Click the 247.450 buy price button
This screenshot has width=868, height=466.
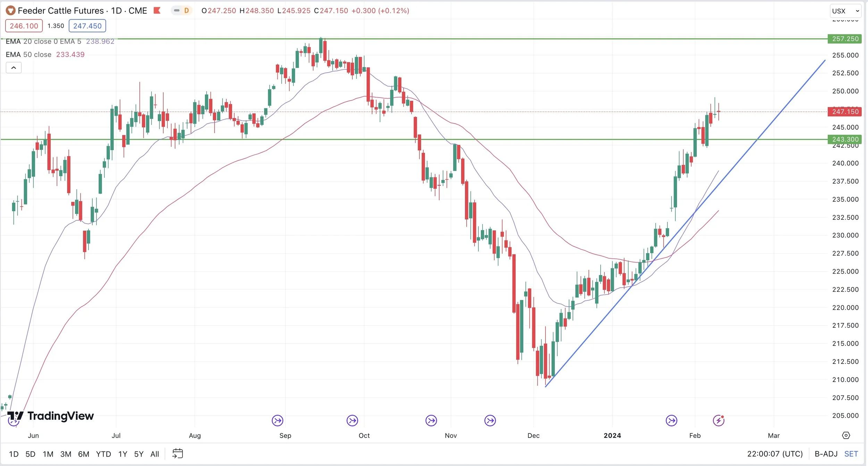[x=87, y=26]
